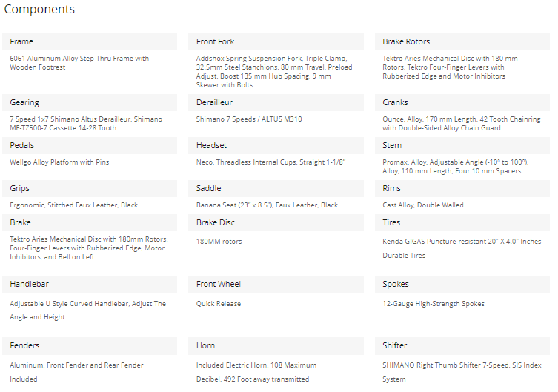Select the Brake Disc header
Screen dimensions: 558x392
point(276,223)
